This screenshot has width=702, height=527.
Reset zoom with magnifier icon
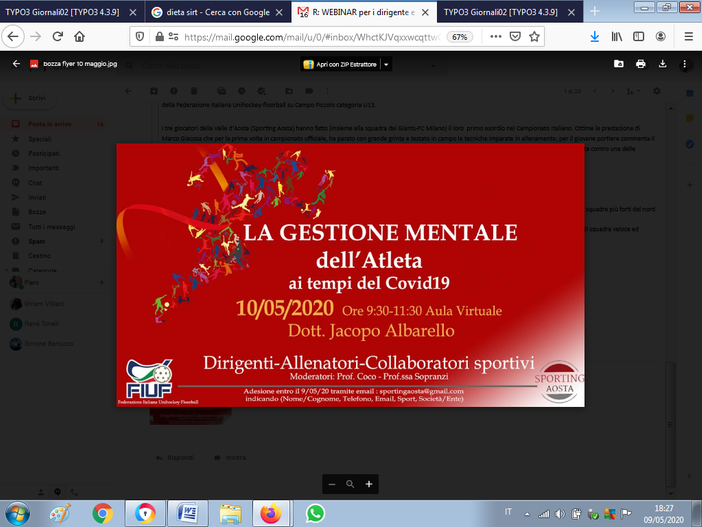[350, 484]
